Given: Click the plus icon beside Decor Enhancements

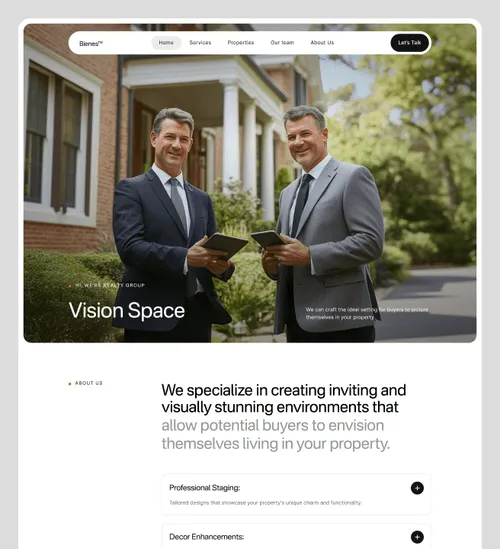Looking at the screenshot, I should coord(417,537).
